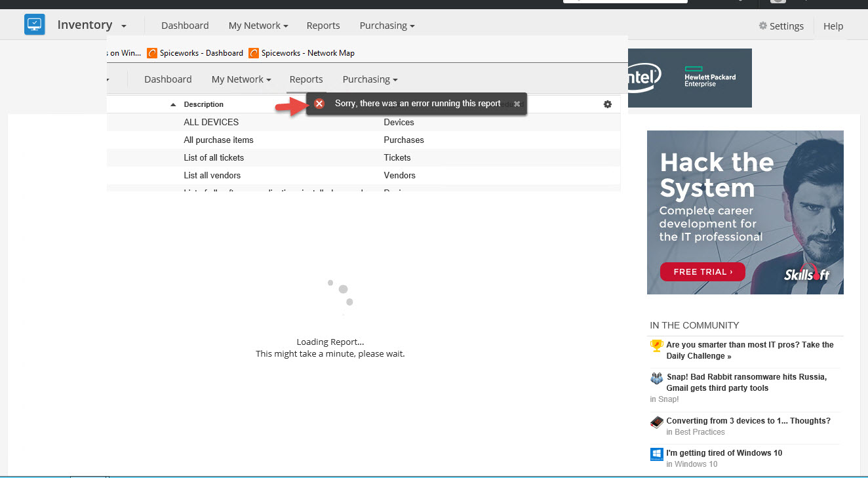
Task: Open the My Network dropdown menu
Action: pyautogui.click(x=258, y=26)
